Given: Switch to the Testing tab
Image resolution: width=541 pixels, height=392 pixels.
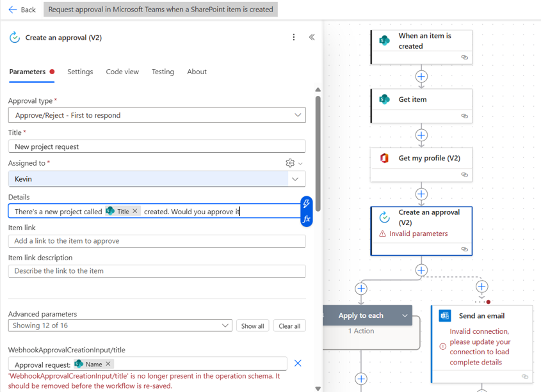Looking at the screenshot, I should click(x=163, y=72).
